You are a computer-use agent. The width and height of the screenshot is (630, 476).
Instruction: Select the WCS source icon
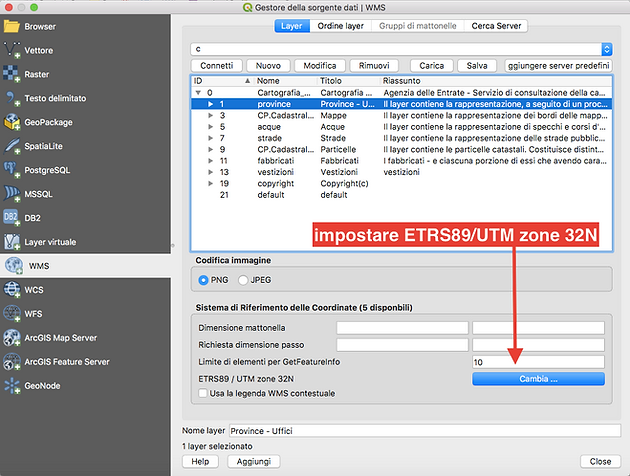11,290
